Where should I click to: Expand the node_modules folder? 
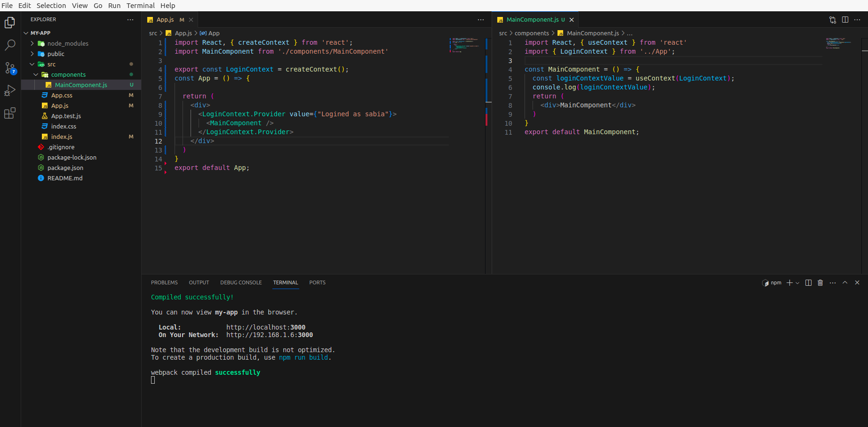pos(68,43)
